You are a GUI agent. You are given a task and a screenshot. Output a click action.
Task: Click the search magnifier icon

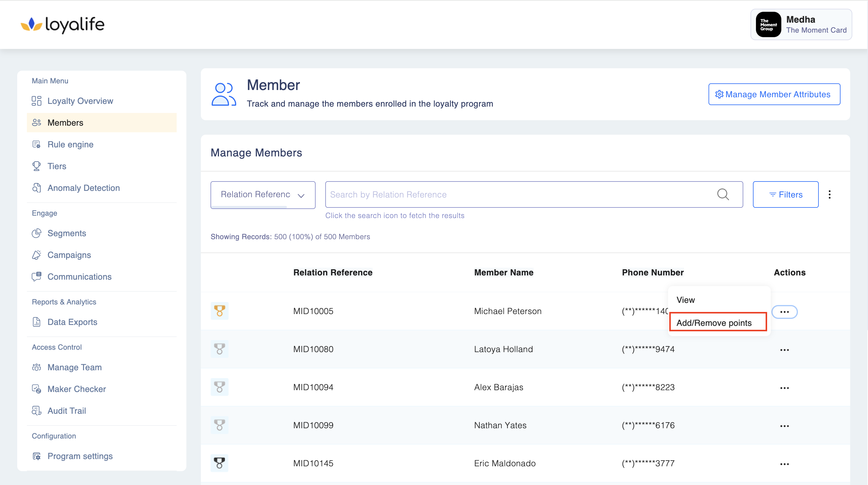pyautogui.click(x=722, y=194)
